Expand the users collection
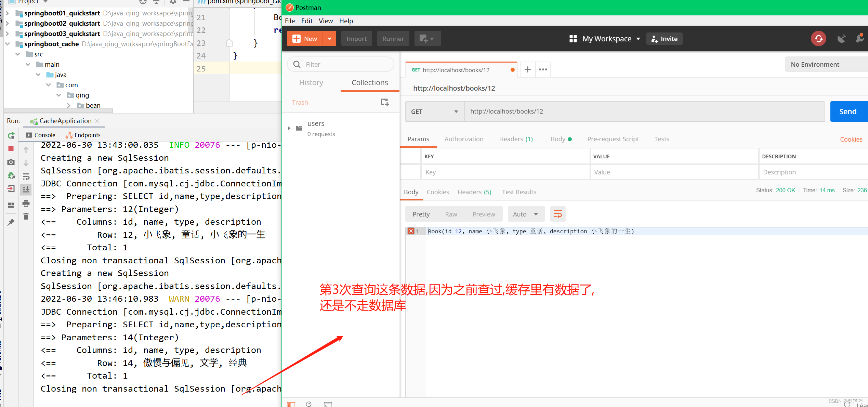 coord(289,128)
